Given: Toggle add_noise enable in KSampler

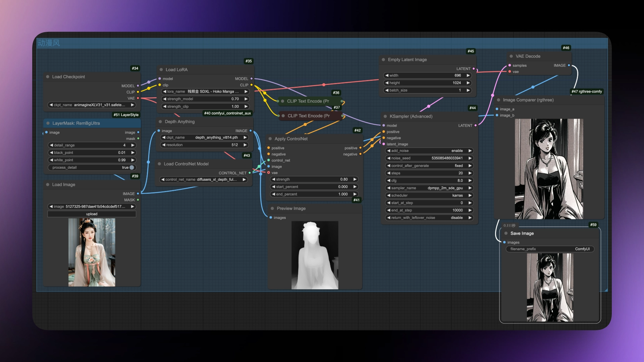Looking at the screenshot, I should pyautogui.click(x=429, y=151).
